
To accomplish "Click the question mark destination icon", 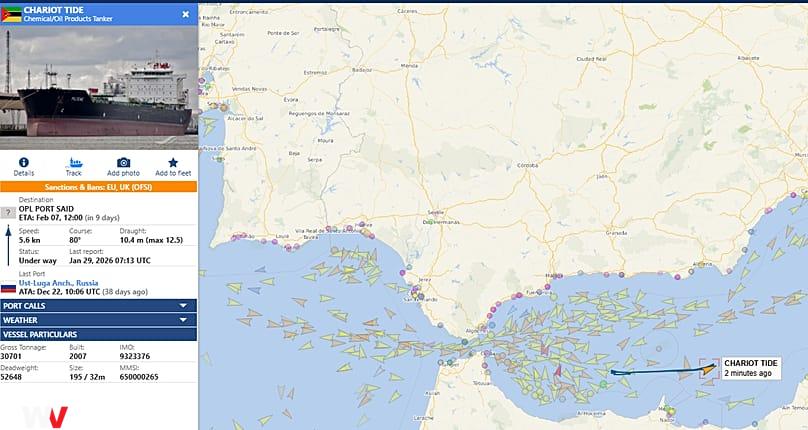I will [8, 212].
